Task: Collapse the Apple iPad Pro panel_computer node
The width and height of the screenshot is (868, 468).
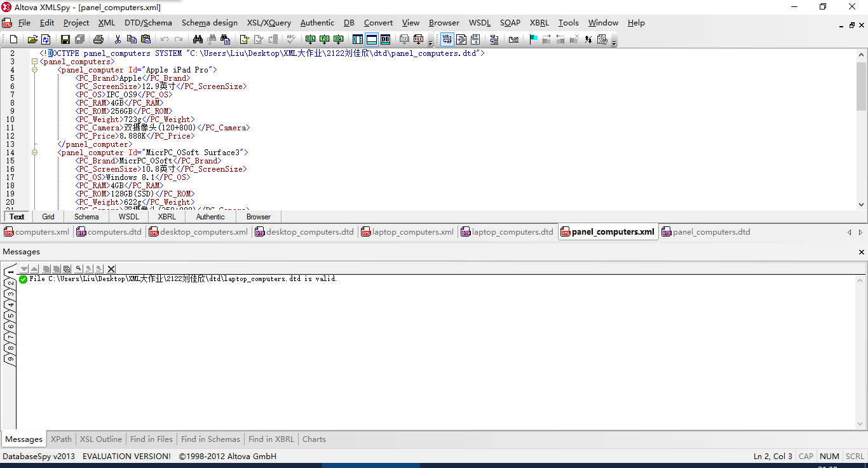Action: pos(34,70)
